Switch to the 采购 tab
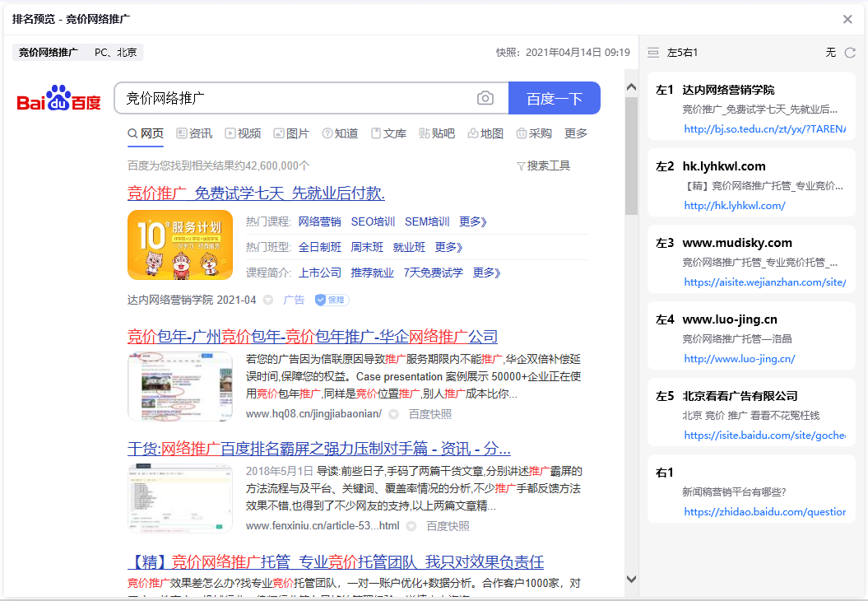Screen dimensions: 868x601 (534, 133)
